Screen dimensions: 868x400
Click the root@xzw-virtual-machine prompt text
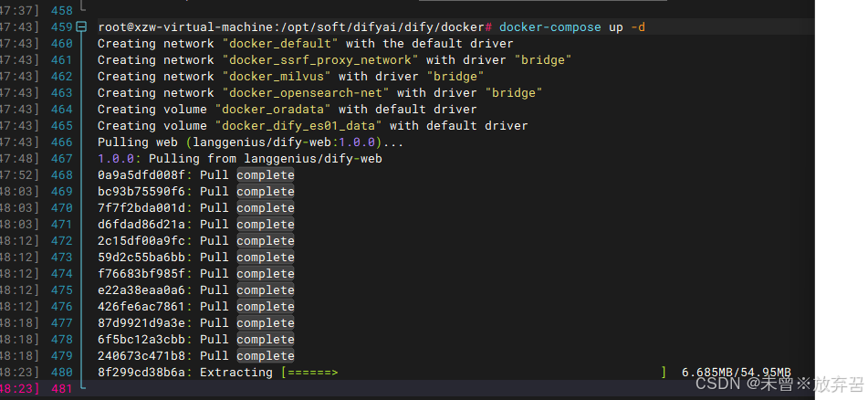pyautogui.click(x=295, y=27)
